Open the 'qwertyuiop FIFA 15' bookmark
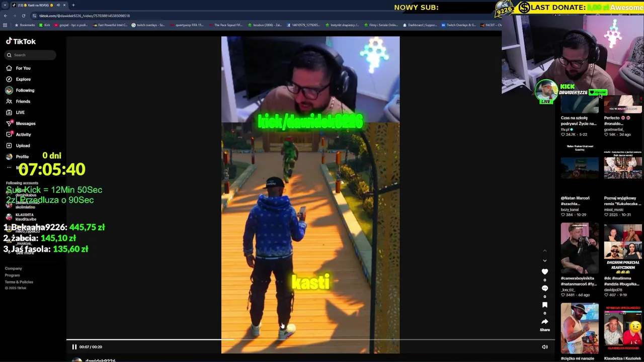 pyautogui.click(x=187, y=25)
